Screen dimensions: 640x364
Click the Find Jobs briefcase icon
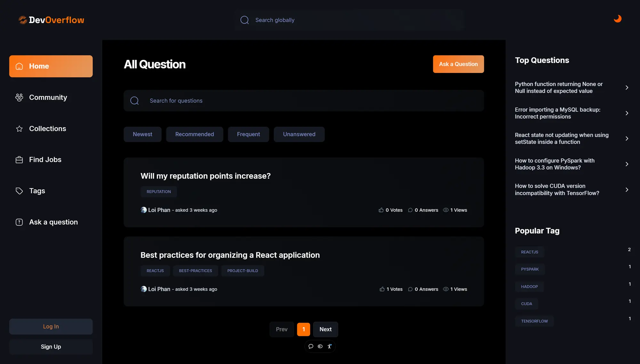click(19, 160)
